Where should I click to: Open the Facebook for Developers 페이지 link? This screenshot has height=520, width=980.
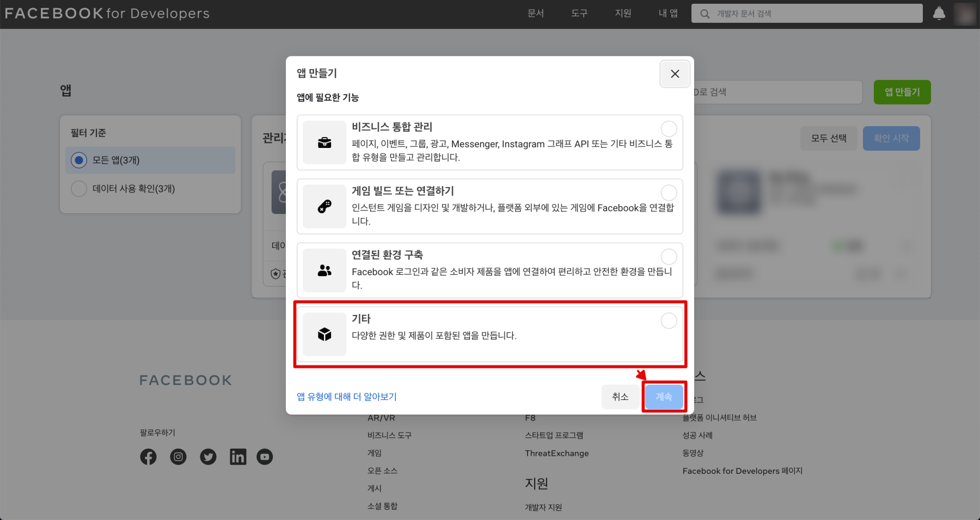pos(743,471)
